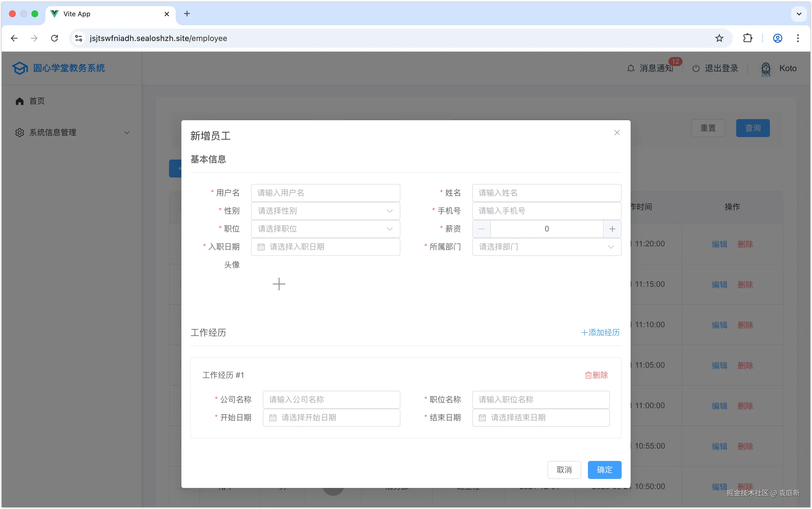
Task: Open the 请选择职位 dropdown
Action: (325, 229)
